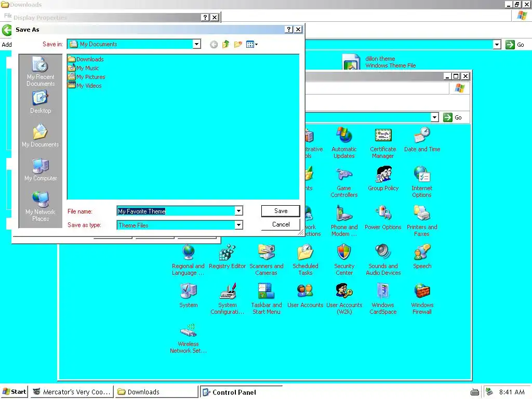Open Scheduled Tasks folder

(x=305, y=260)
